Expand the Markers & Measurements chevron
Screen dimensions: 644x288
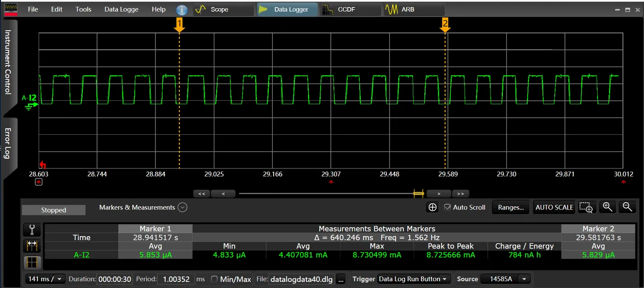click(183, 207)
